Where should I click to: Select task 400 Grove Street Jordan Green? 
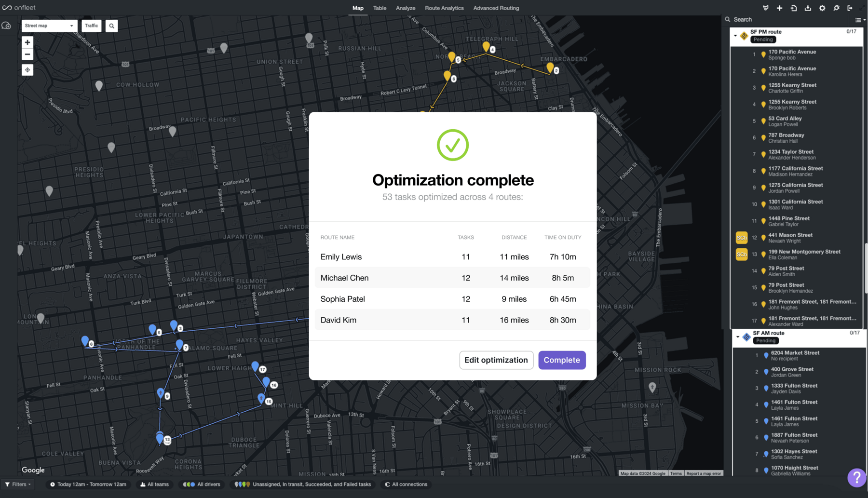(x=799, y=372)
